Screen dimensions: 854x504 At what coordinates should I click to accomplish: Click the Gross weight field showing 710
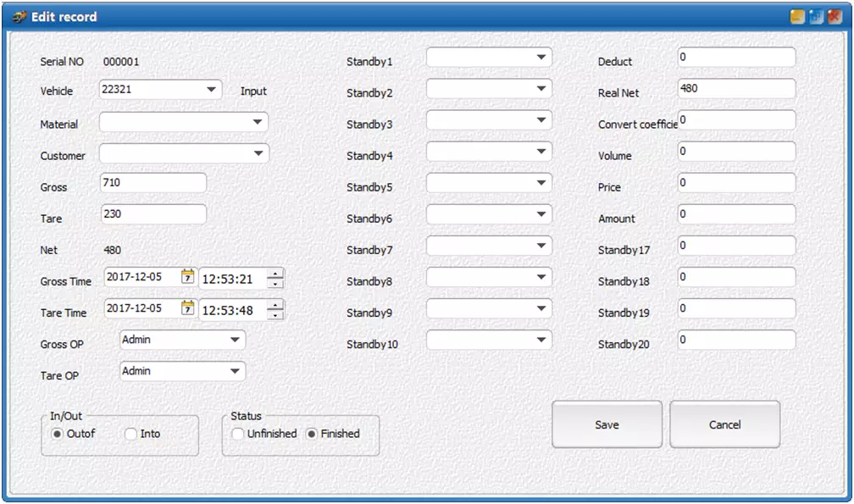click(153, 183)
